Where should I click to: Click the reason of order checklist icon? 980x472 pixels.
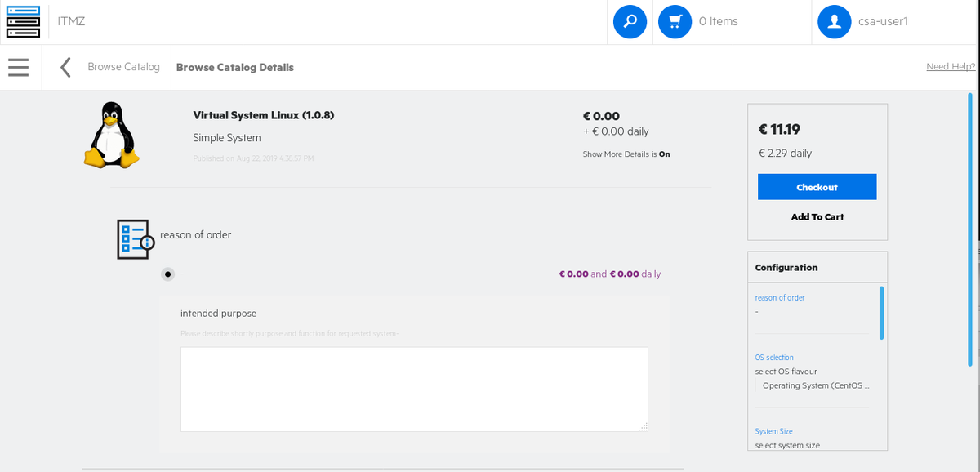coord(135,239)
